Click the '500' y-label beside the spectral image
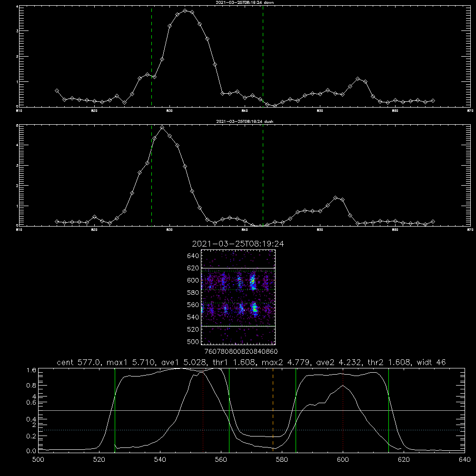 click(193, 341)
